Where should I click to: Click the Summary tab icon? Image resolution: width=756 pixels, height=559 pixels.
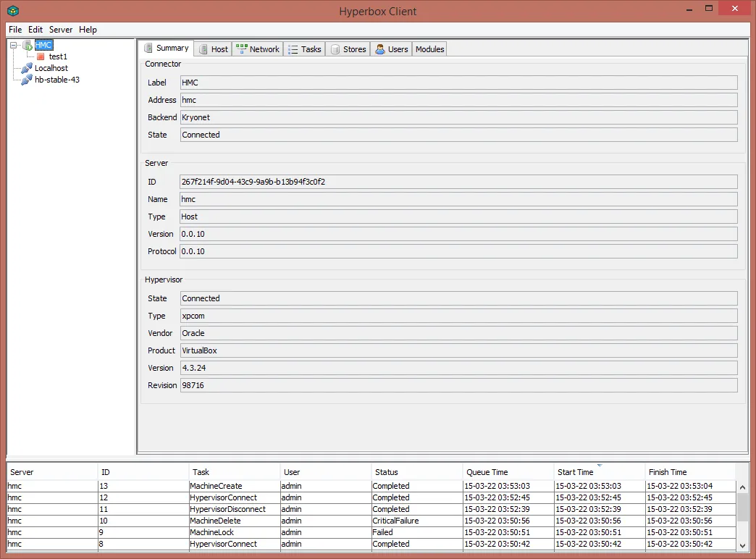point(149,49)
